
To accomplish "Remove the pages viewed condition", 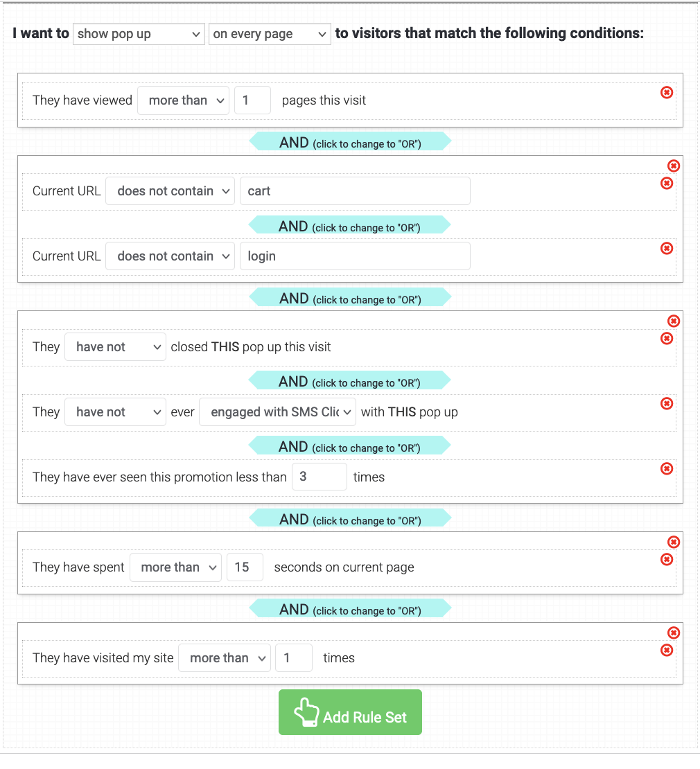I will [667, 92].
